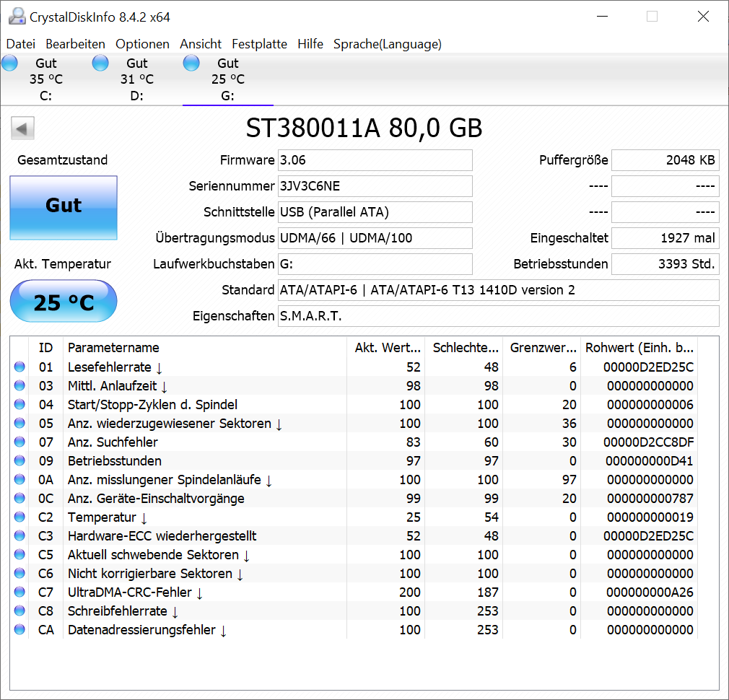Screen dimensions: 729x700
Task: Click the ID column header
Action: point(45,348)
